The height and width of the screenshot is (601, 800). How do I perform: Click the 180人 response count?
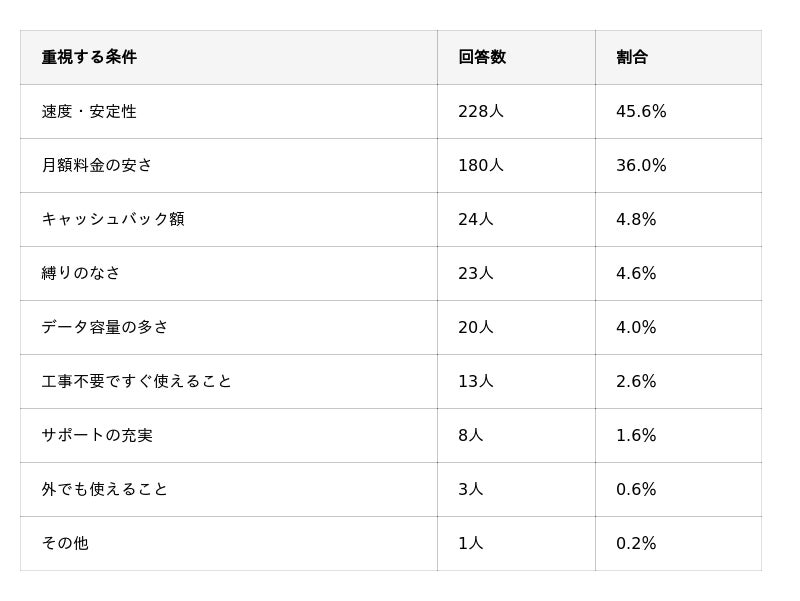point(481,165)
